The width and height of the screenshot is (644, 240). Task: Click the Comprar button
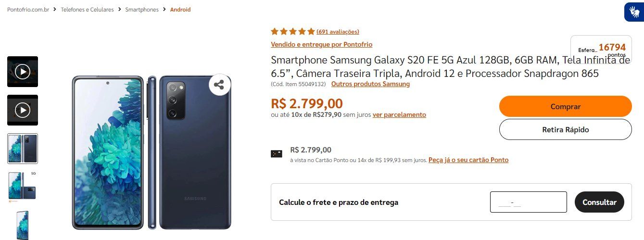(566, 106)
